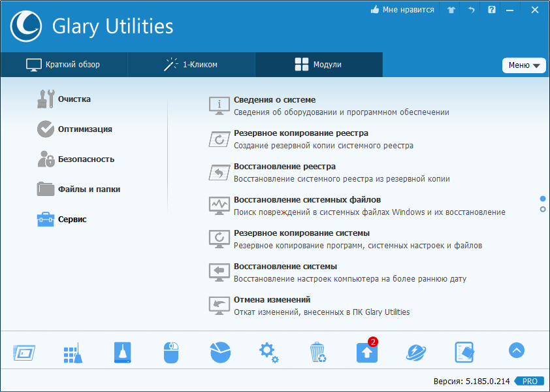Open the Меню dropdown
550x392 pixels.
524,65
